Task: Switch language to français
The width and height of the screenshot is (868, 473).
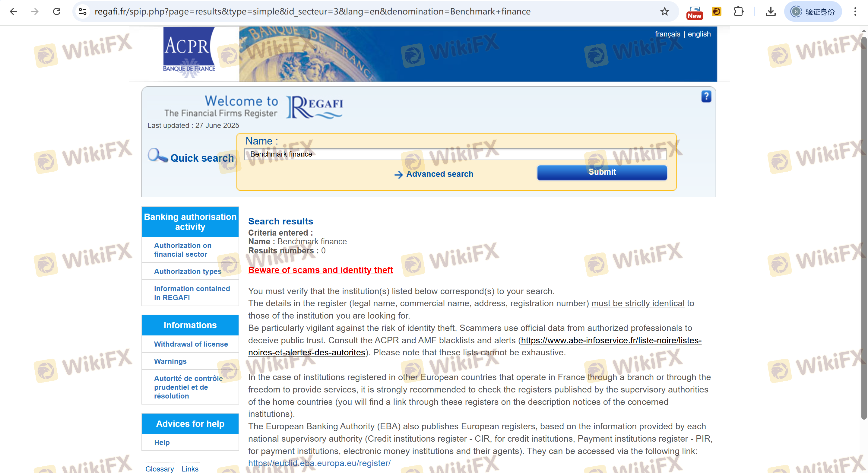Action: coord(667,34)
